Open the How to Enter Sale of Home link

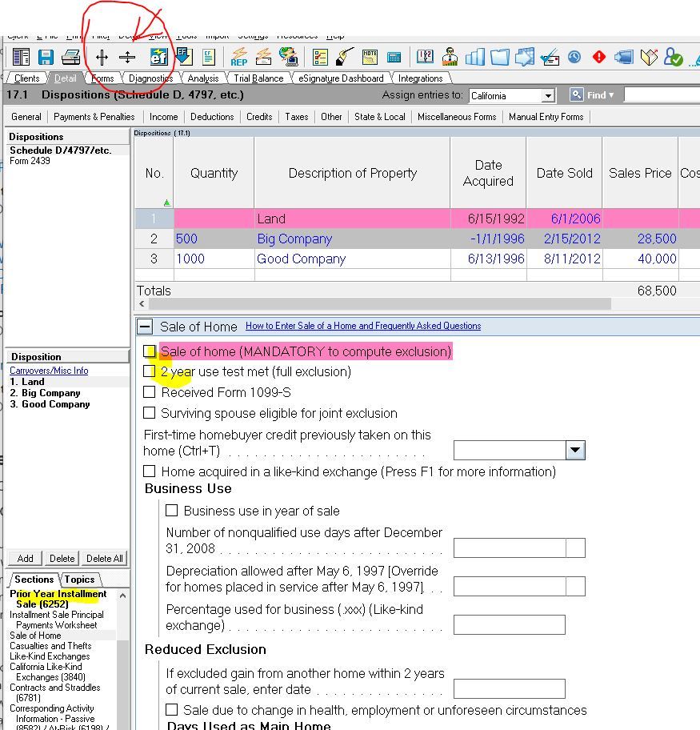click(x=363, y=326)
